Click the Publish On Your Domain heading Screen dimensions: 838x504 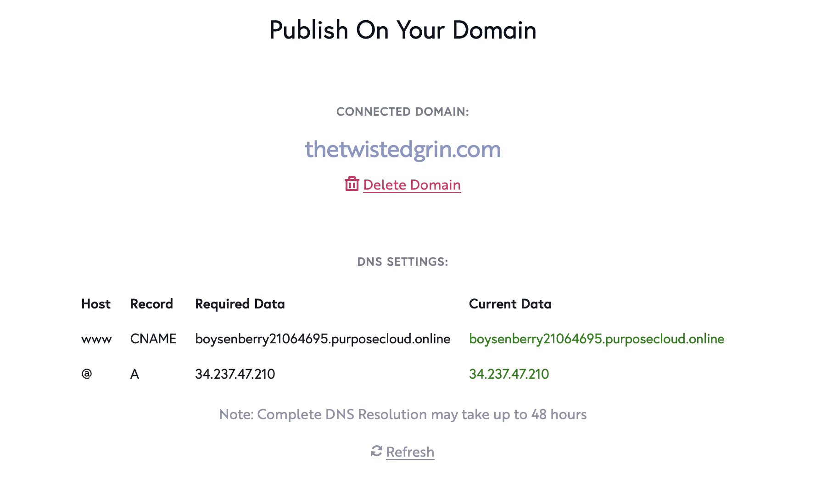click(x=403, y=30)
